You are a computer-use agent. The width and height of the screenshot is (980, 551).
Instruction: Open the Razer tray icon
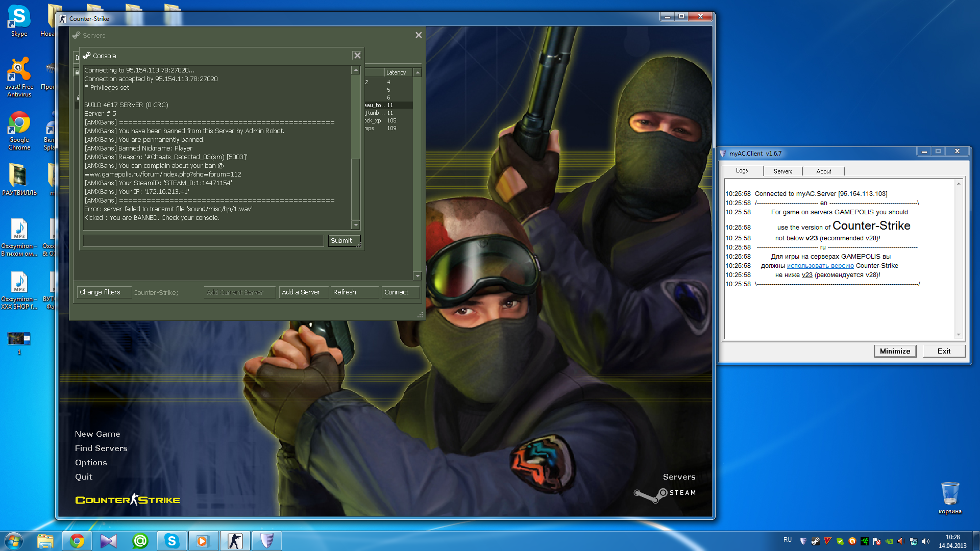(865, 541)
